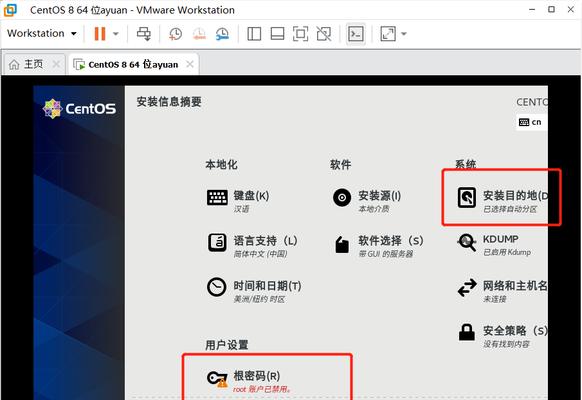Click the key icon for root password
The image size is (582, 400).
pyautogui.click(x=217, y=379)
